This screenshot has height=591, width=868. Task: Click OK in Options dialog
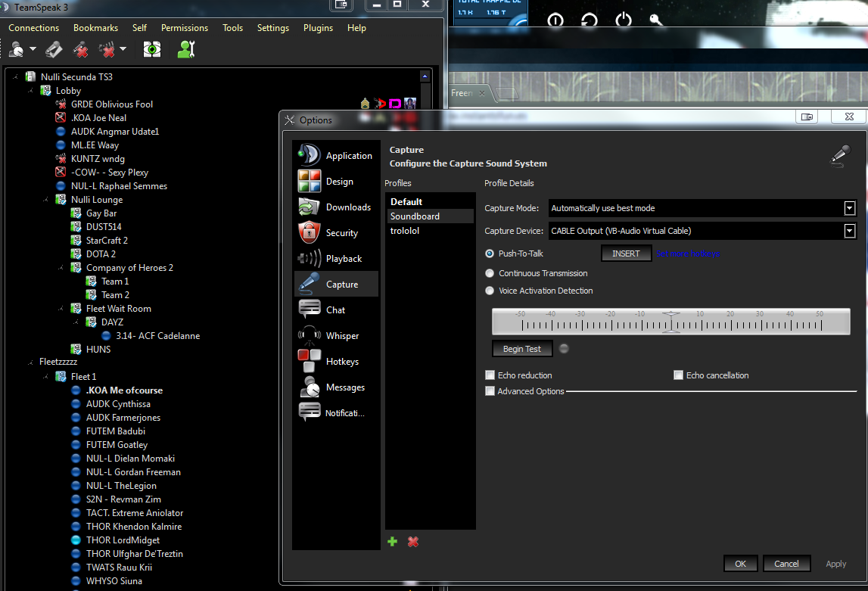coord(740,564)
